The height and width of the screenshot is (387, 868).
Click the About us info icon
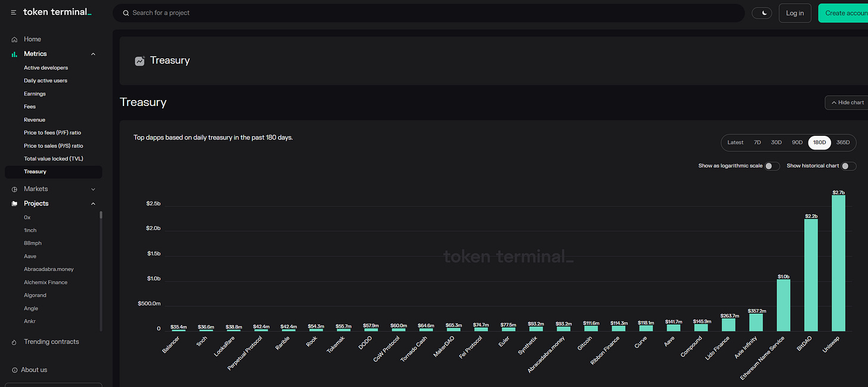click(x=14, y=370)
